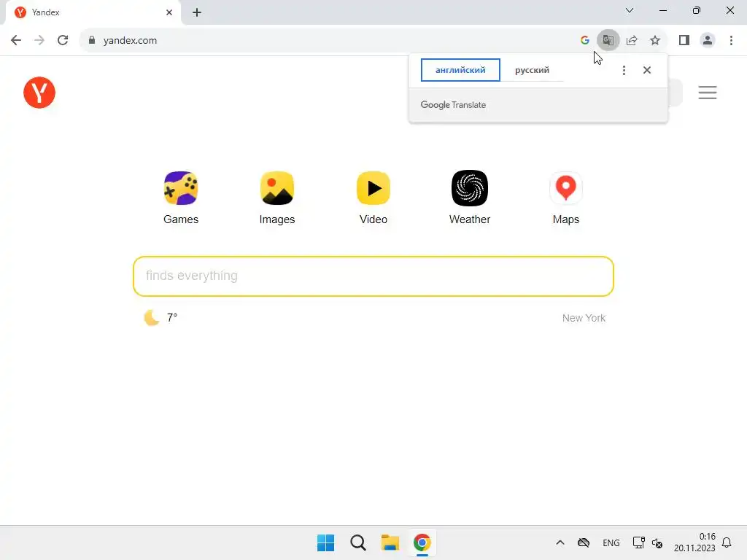Switch the ENG input language
Viewport: 747px width, 560px height.
[611, 542]
